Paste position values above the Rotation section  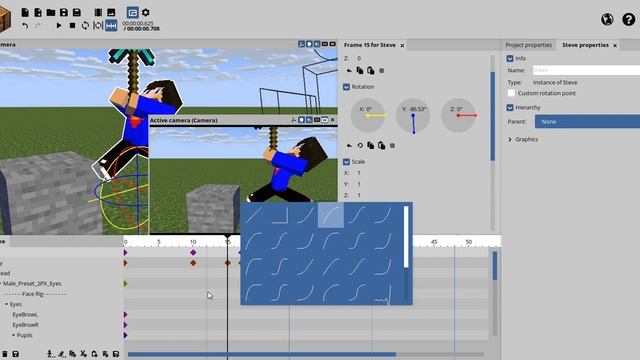pos(371,71)
